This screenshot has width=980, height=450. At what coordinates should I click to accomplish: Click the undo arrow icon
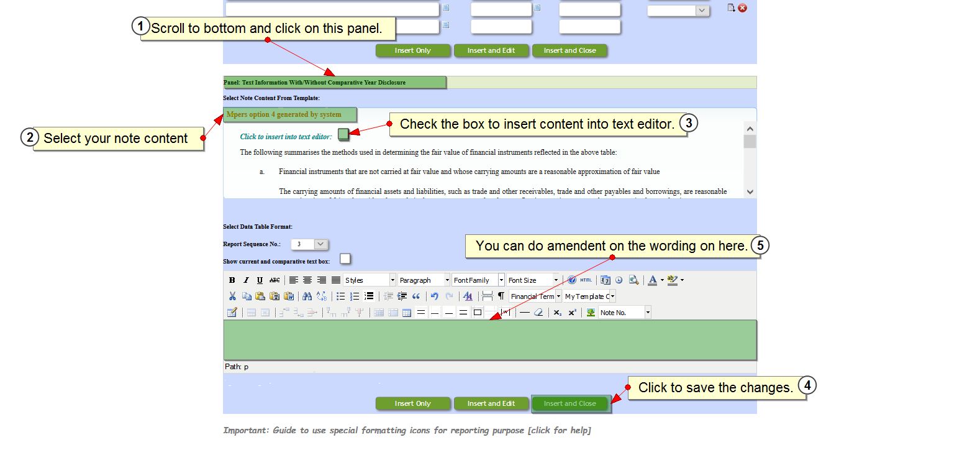click(x=435, y=296)
